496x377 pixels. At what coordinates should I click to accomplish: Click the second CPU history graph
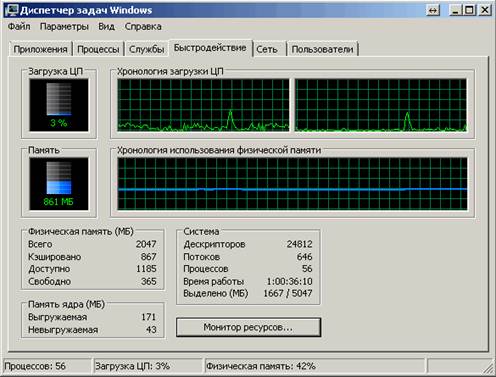(x=381, y=105)
